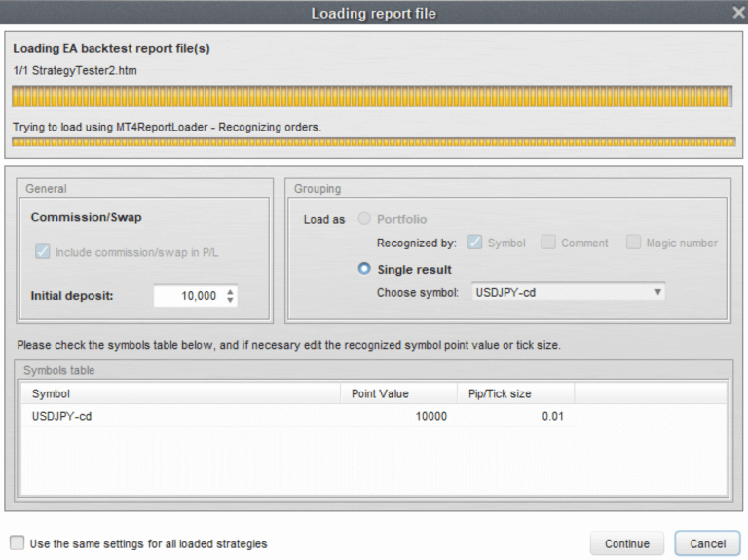Increase Initial deposit with up arrow

point(230,291)
